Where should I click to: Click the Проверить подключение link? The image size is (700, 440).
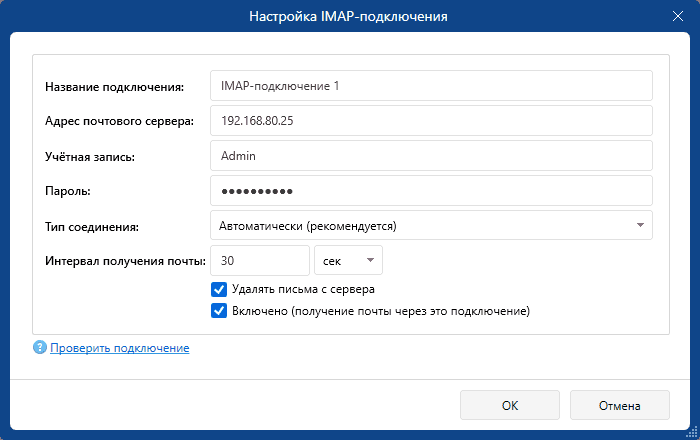coord(120,348)
